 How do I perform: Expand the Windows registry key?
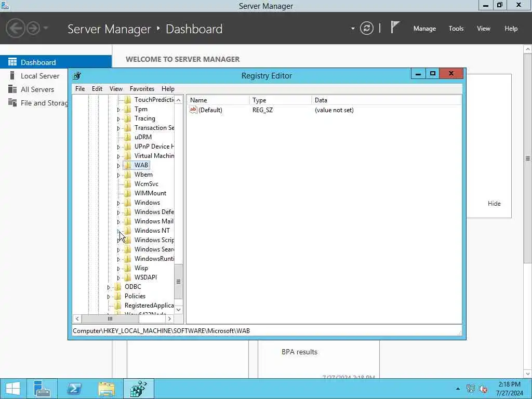[118, 203]
